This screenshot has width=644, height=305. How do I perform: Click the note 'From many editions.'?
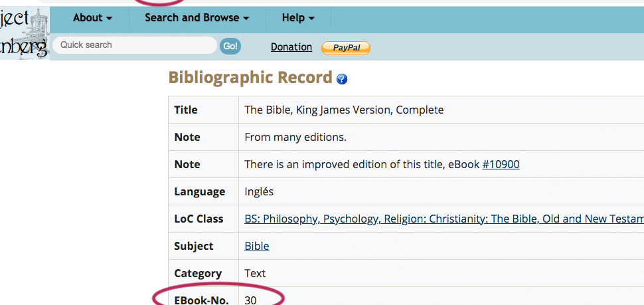pos(295,137)
